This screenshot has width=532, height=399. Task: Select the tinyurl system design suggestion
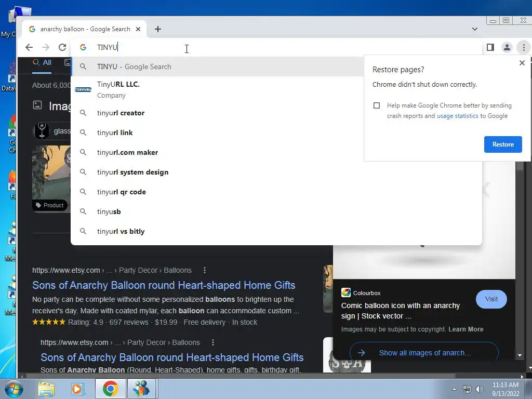click(x=276, y=172)
